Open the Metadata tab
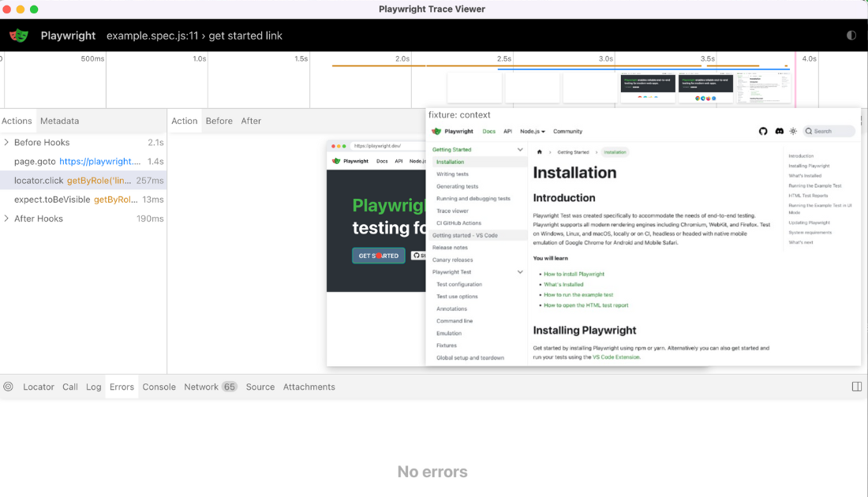 click(58, 121)
